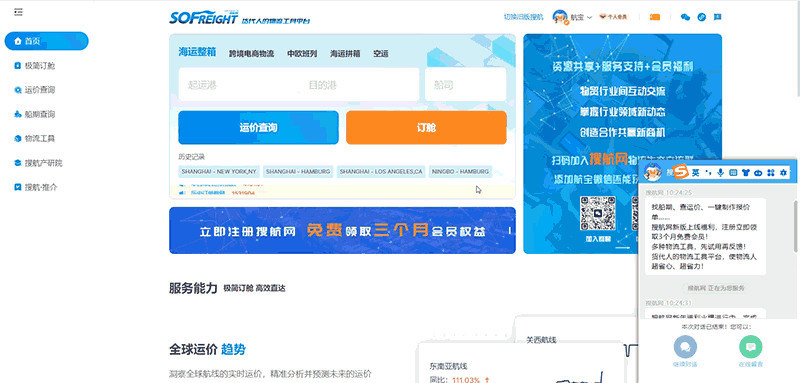Screen dimensions: 800x383
Task: Click the 东南亚航线 rate card
Action: coord(520,363)
